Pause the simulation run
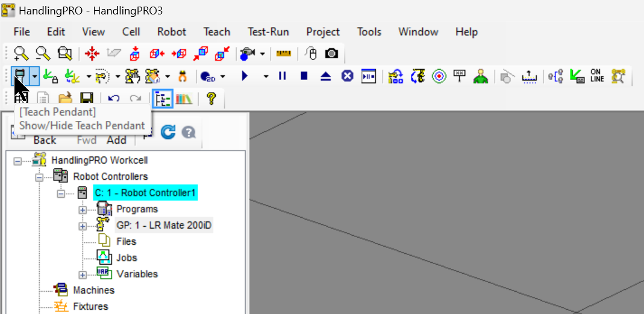This screenshot has width=644, height=314. point(282,76)
